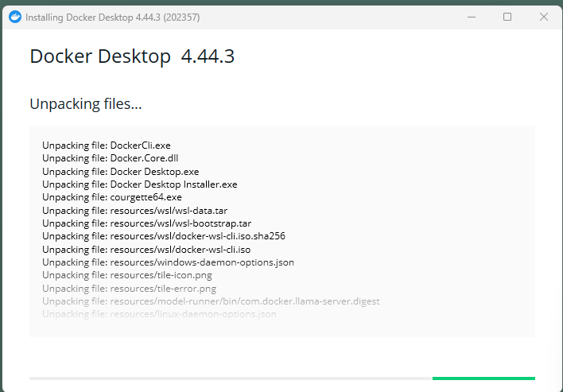Screen dimensions: 563x392
Task: Click the Docker whale icon in title bar
Action: click(x=15, y=17)
